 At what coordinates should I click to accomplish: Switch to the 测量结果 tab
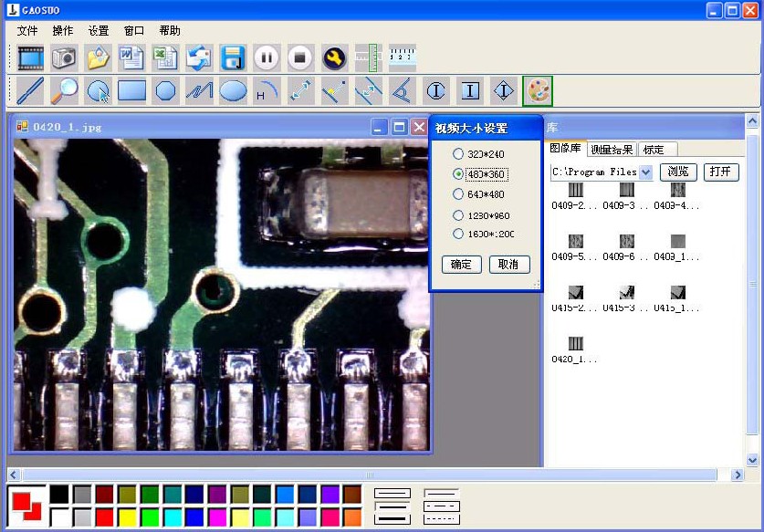[612, 150]
